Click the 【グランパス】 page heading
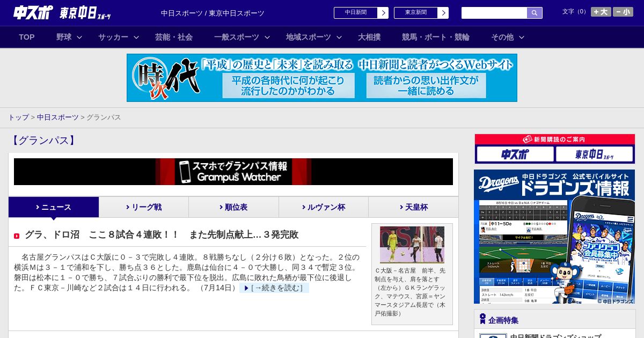This screenshot has height=338, width=644. pyautogui.click(x=43, y=141)
